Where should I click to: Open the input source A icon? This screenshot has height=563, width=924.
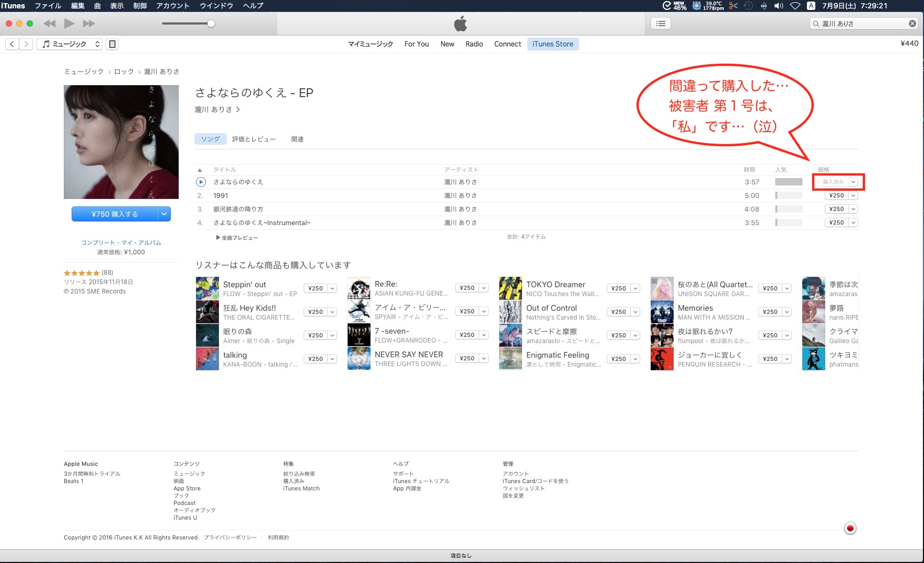(811, 6)
